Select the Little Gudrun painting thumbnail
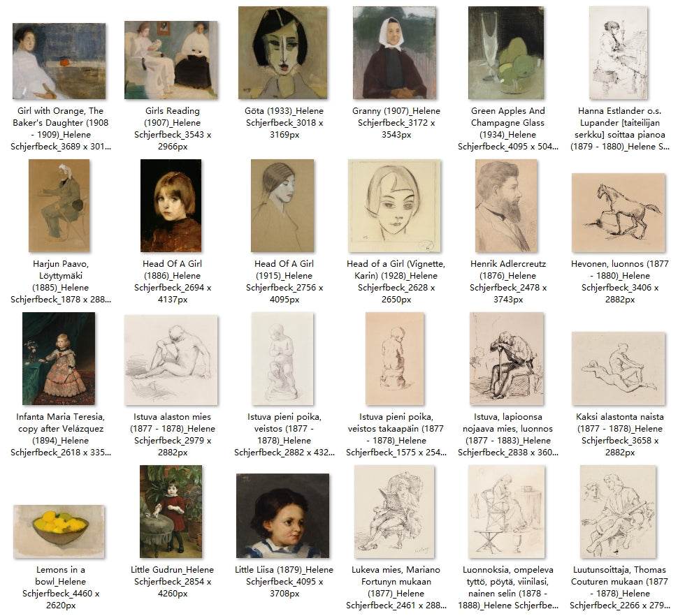The height and width of the screenshot is (616, 678). 171,511
